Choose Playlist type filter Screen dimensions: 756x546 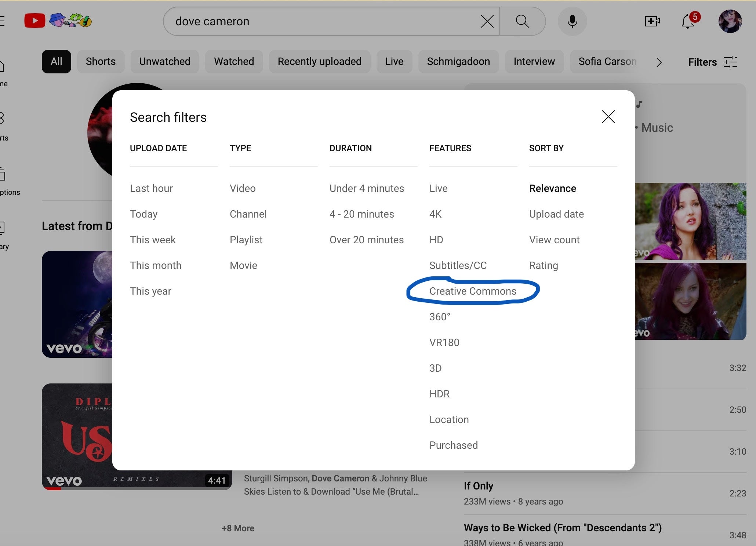coord(246,240)
